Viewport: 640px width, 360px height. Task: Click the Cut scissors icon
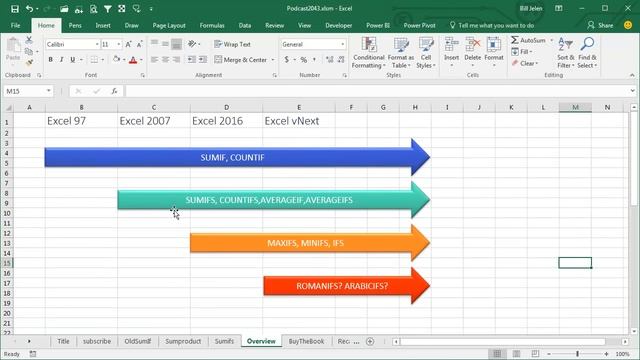(x=29, y=40)
